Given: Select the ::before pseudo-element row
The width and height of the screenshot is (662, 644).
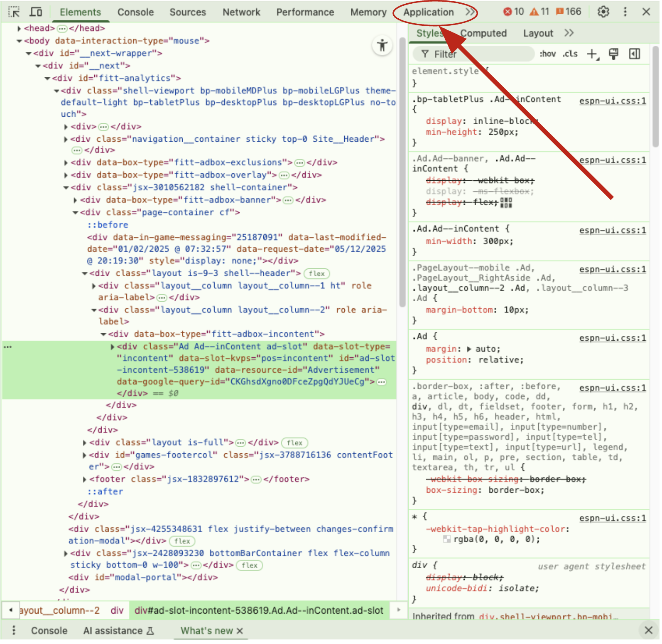Looking at the screenshot, I should 108,226.
